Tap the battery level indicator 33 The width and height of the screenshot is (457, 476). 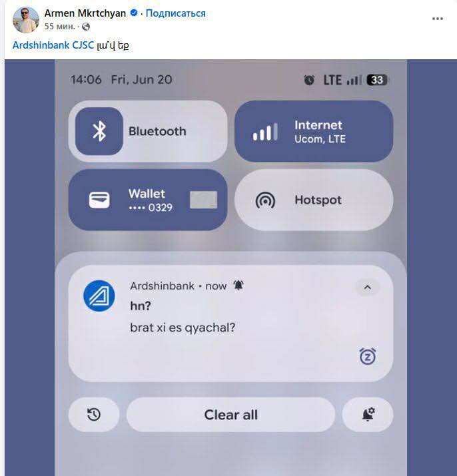(377, 80)
